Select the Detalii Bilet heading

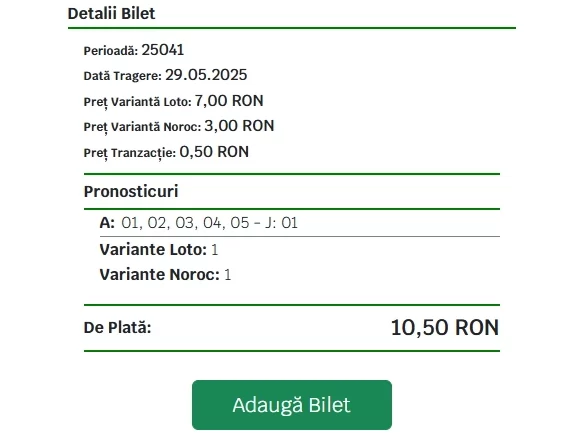[x=111, y=13]
